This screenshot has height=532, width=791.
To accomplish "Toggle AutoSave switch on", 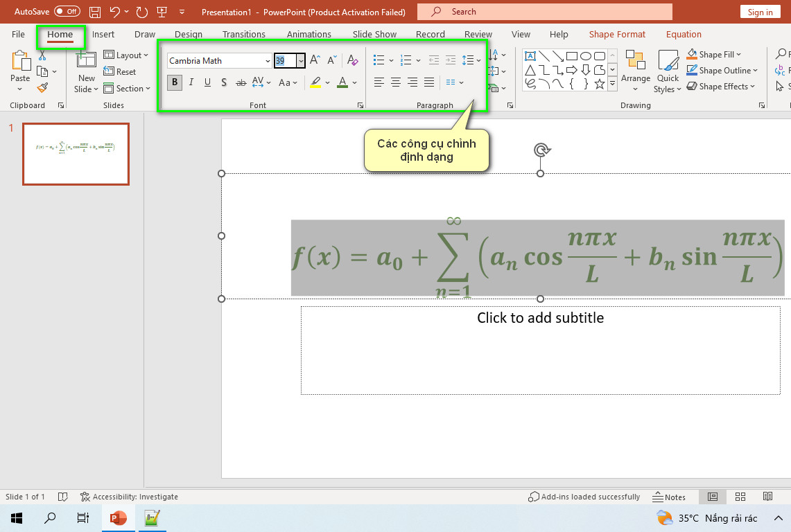I will click(67, 12).
